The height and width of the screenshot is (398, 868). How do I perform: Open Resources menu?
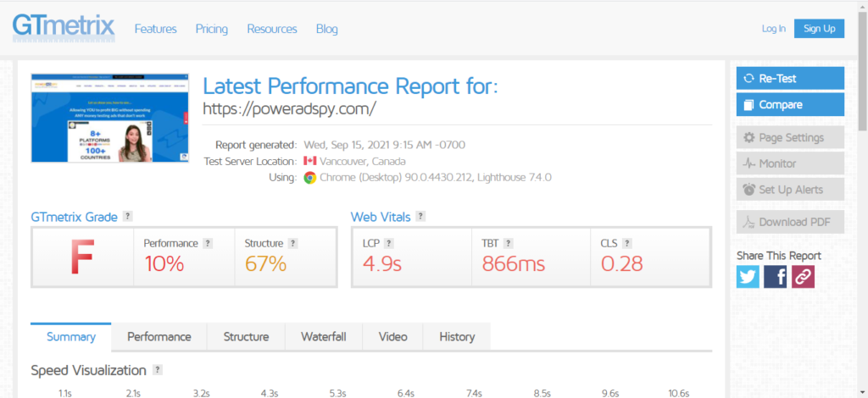tap(272, 29)
